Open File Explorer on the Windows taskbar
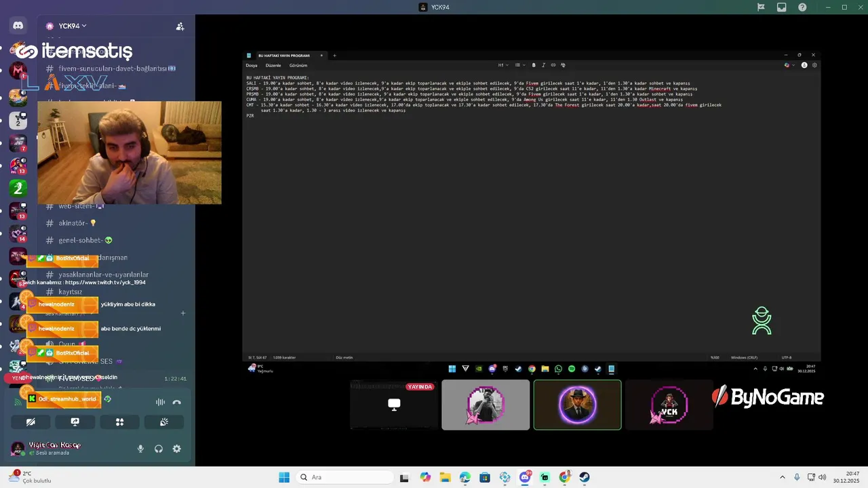 445,477
